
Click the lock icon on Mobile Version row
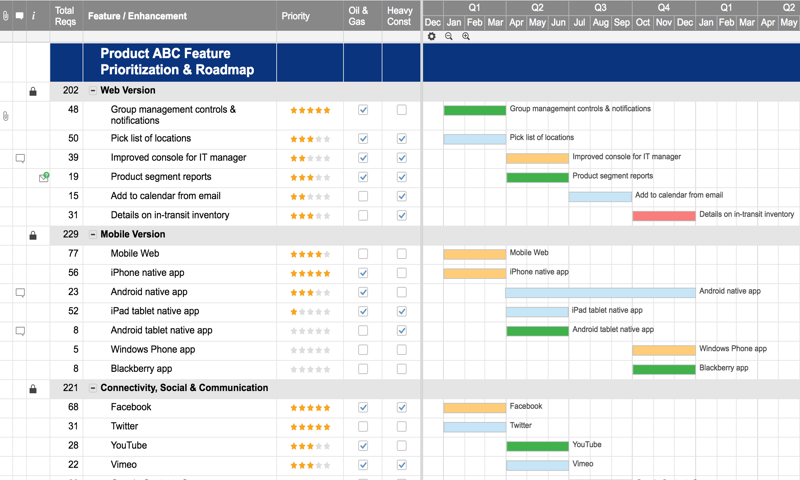33,235
